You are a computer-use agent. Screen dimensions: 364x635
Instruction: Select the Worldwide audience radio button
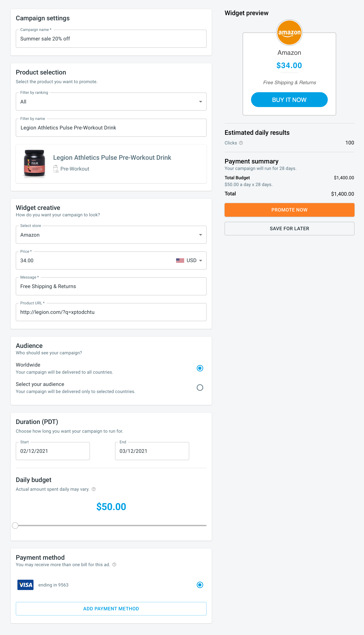(200, 368)
